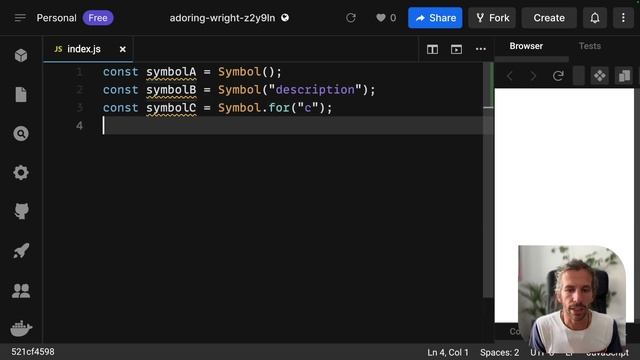
Task: Open the GitHub sidebar icon
Action: (21, 211)
